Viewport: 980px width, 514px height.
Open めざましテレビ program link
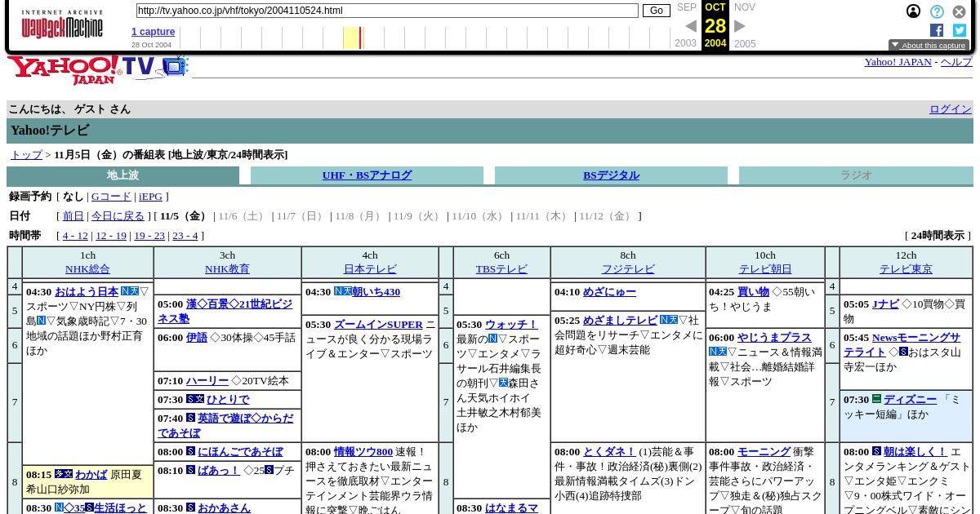point(620,321)
